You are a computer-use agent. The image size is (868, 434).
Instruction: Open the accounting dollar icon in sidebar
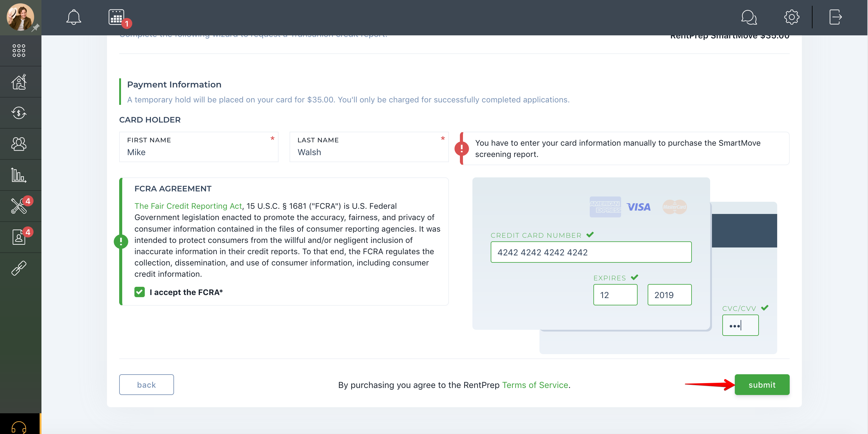(x=19, y=113)
